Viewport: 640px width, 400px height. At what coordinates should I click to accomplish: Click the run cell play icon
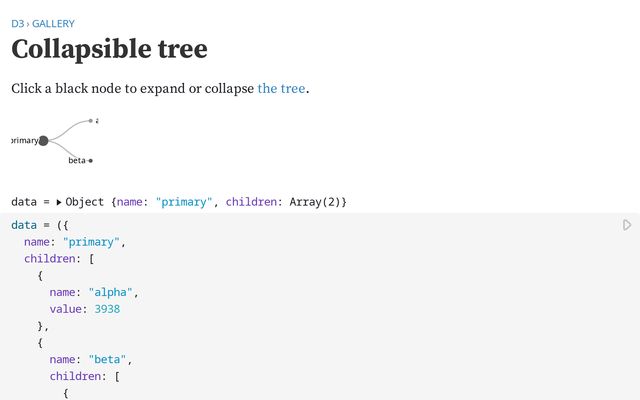pyautogui.click(x=627, y=225)
